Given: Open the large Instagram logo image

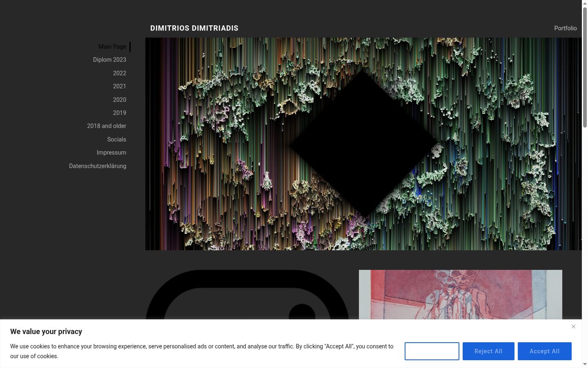Looking at the screenshot, I should pyautogui.click(x=247, y=295).
